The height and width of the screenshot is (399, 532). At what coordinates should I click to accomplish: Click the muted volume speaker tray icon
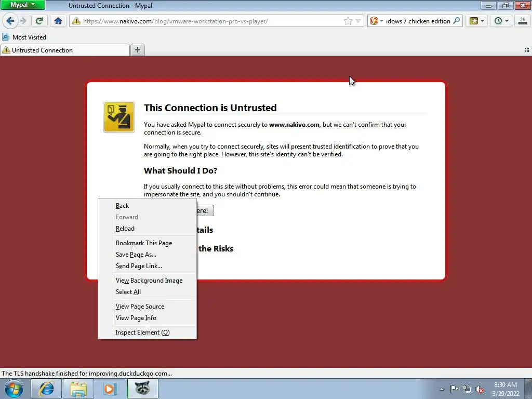[x=480, y=389]
